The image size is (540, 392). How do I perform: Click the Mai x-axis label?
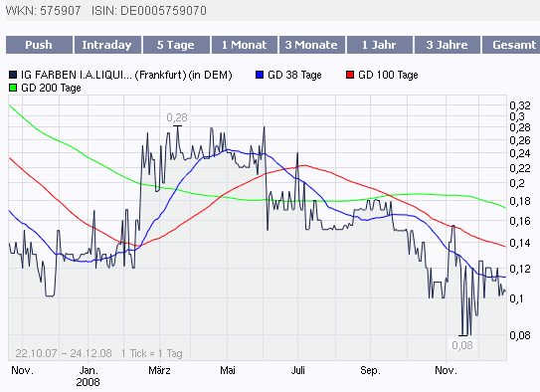(228, 370)
